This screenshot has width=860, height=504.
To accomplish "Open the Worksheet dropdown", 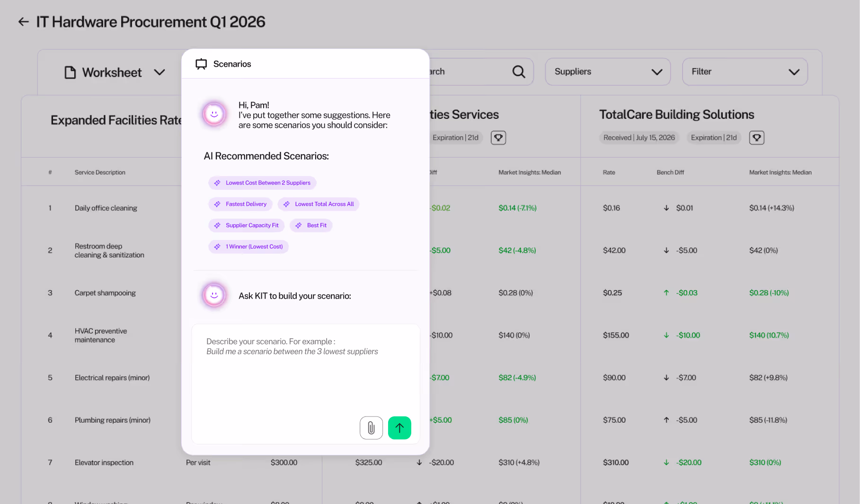I will [160, 72].
